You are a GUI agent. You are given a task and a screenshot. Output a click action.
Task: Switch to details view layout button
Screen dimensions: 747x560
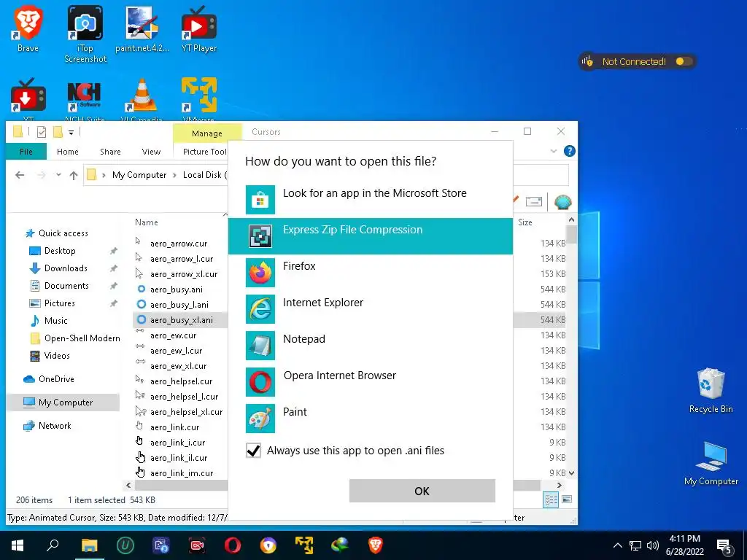(551, 499)
